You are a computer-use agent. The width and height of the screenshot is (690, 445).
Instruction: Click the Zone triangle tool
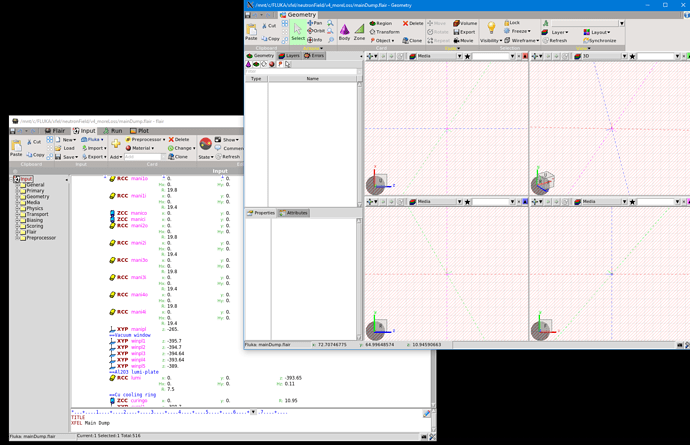pos(360,32)
